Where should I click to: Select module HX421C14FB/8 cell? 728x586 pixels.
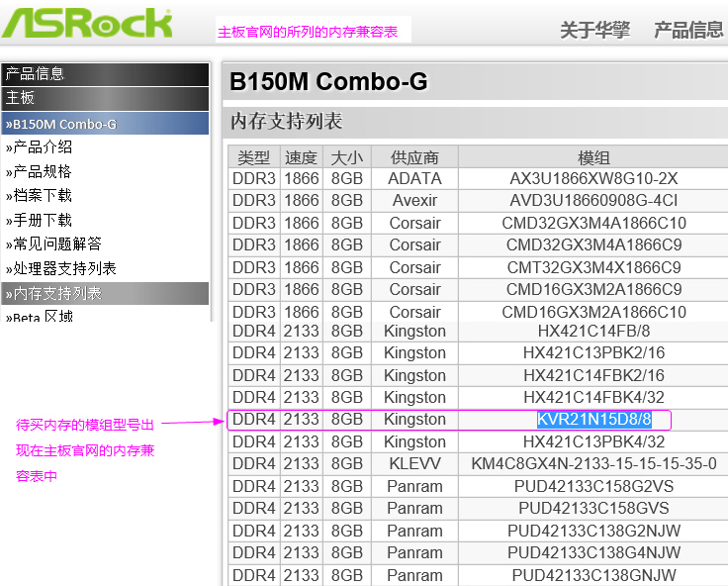(593, 332)
